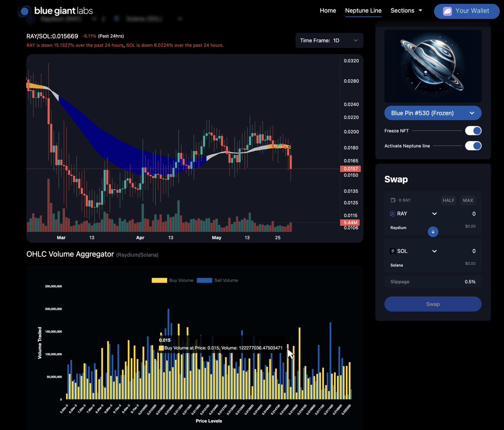This screenshot has width=504, height=430.
Task: Disable the Freeze NFT toggle
Action: [x=473, y=130]
